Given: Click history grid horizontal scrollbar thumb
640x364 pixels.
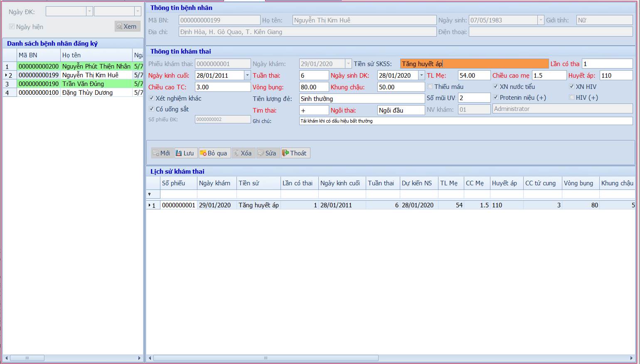Looking at the screenshot, I should (266, 358).
